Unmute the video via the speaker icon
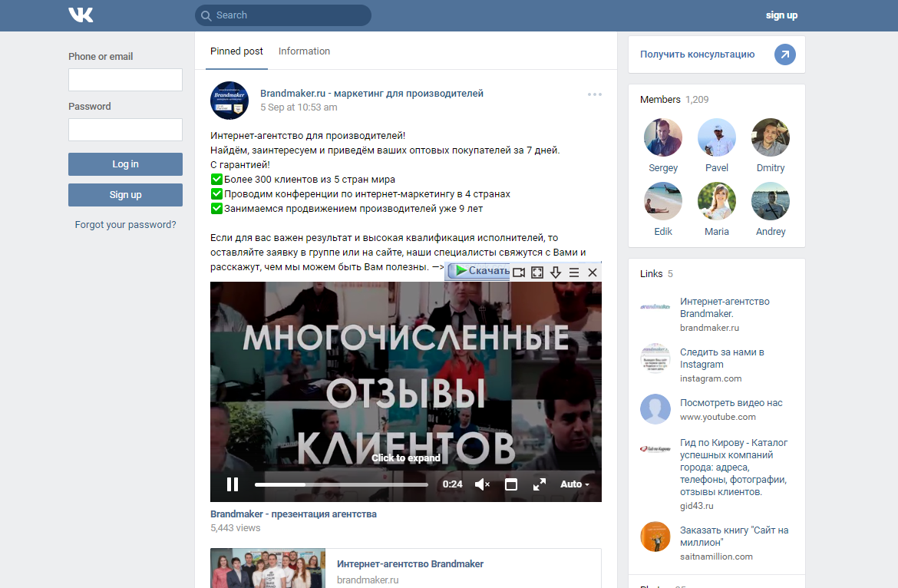 point(482,484)
